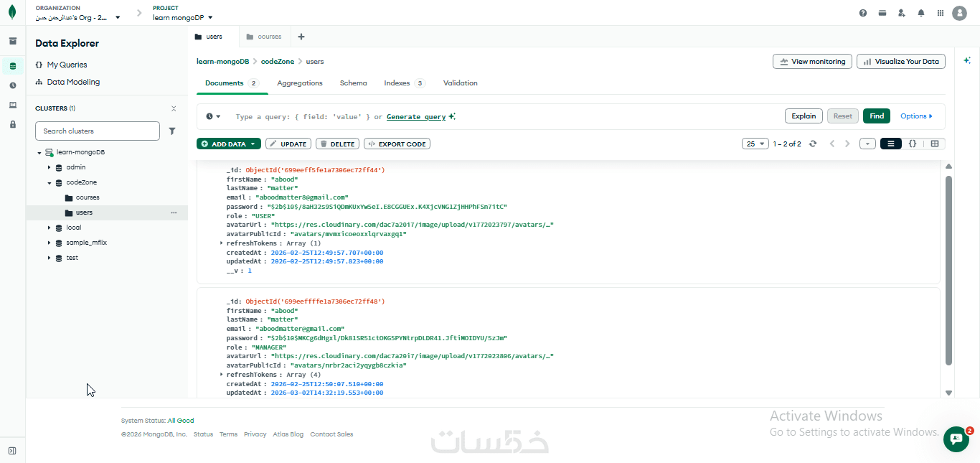Click the Explain button

pyautogui.click(x=804, y=116)
